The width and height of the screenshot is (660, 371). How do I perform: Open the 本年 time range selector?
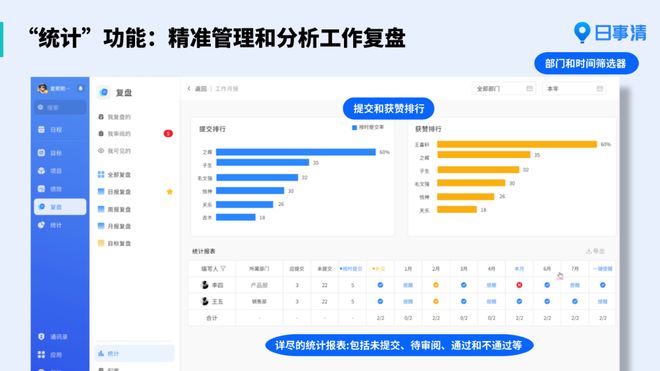[574, 89]
